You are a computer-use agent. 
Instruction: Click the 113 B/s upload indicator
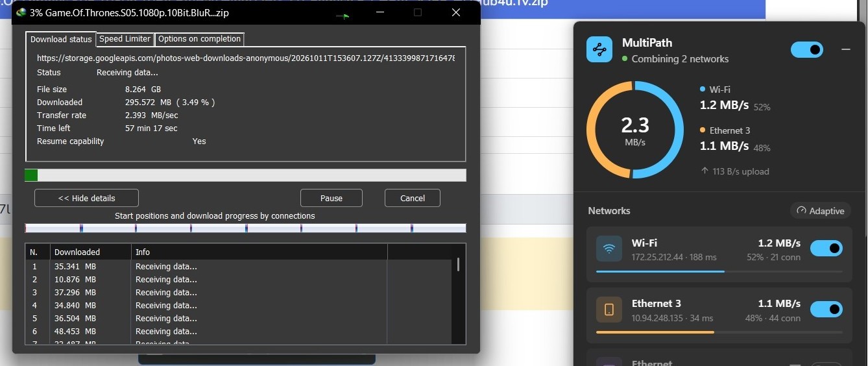[735, 172]
